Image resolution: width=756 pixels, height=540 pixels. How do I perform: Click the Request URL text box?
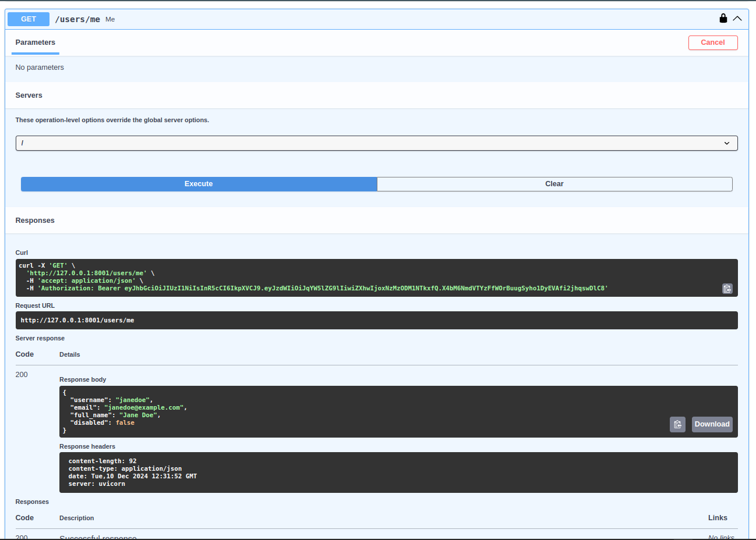click(x=377, y=320)
